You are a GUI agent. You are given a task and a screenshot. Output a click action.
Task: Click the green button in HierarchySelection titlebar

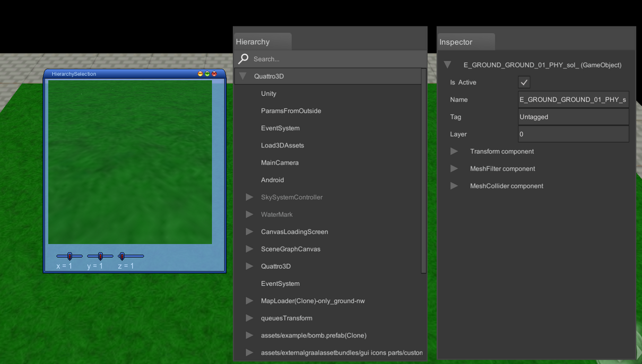(207, 74)
